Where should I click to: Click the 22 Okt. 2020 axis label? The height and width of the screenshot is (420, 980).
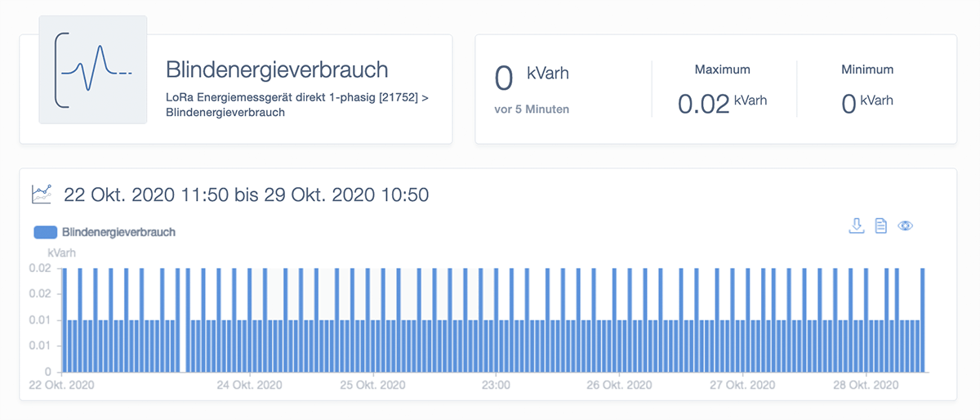click(x=61, y=385)
